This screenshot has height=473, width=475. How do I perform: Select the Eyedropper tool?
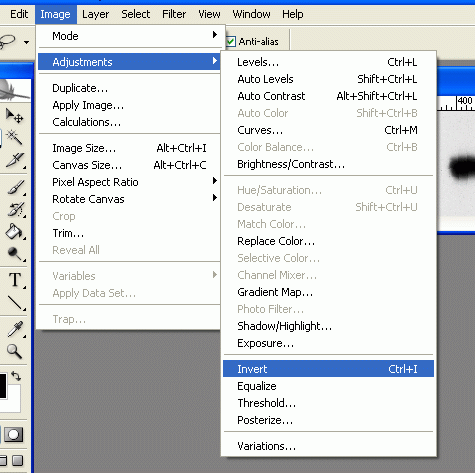[x=15, y=329]
